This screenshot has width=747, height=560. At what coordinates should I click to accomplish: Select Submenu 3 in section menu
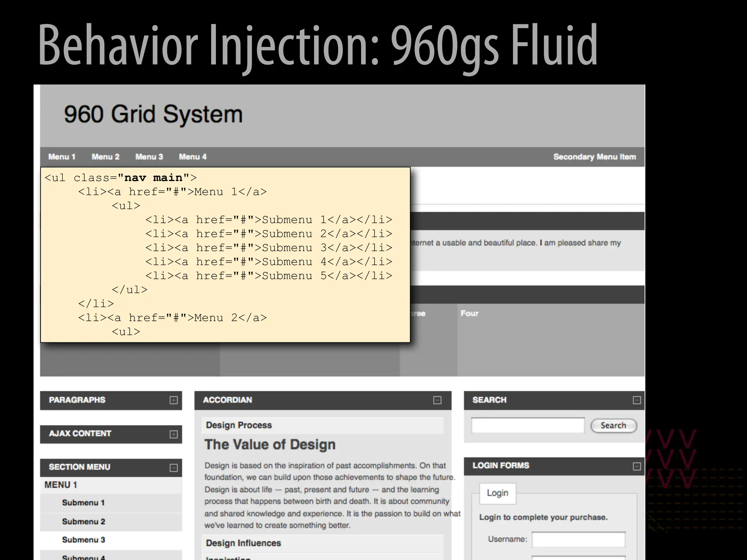111,540
